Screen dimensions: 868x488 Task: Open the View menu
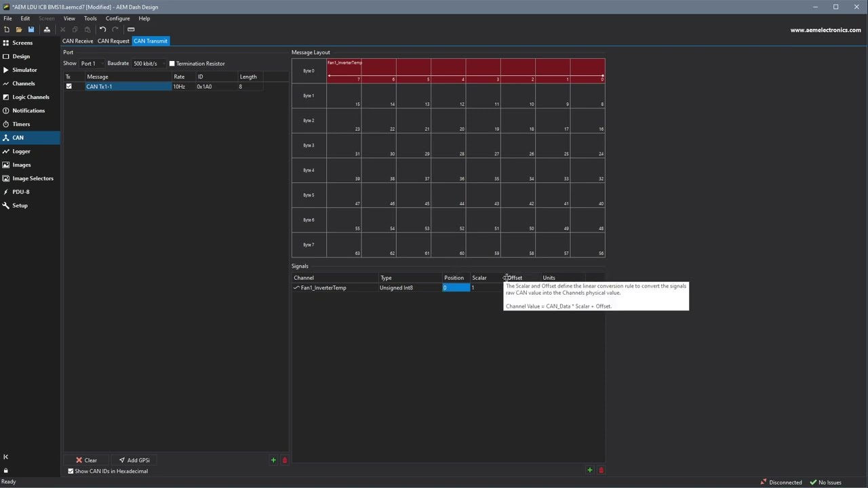(69, 18)
